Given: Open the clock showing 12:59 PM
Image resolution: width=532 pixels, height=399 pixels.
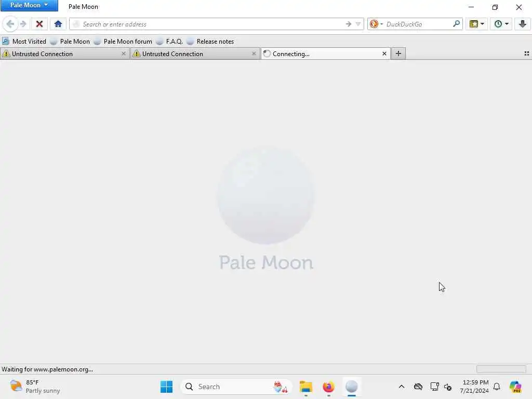Looking at the screenshot, I should pos(474,387).
